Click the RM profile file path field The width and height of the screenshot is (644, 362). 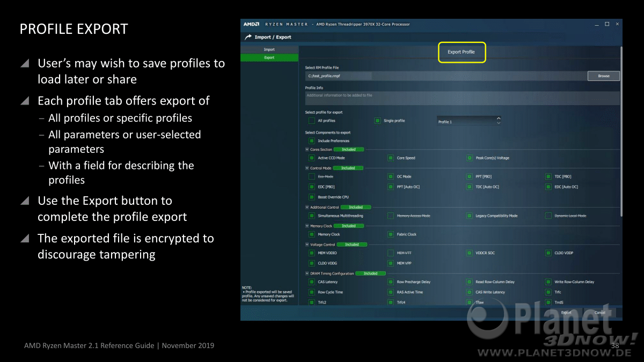click(x=446, y=76)
